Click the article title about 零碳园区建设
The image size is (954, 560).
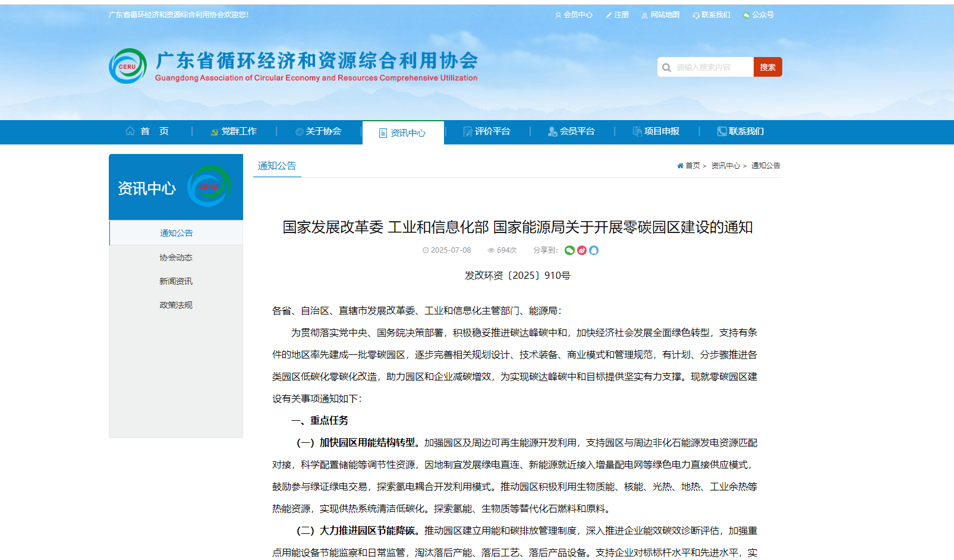[x=518, y=227]
